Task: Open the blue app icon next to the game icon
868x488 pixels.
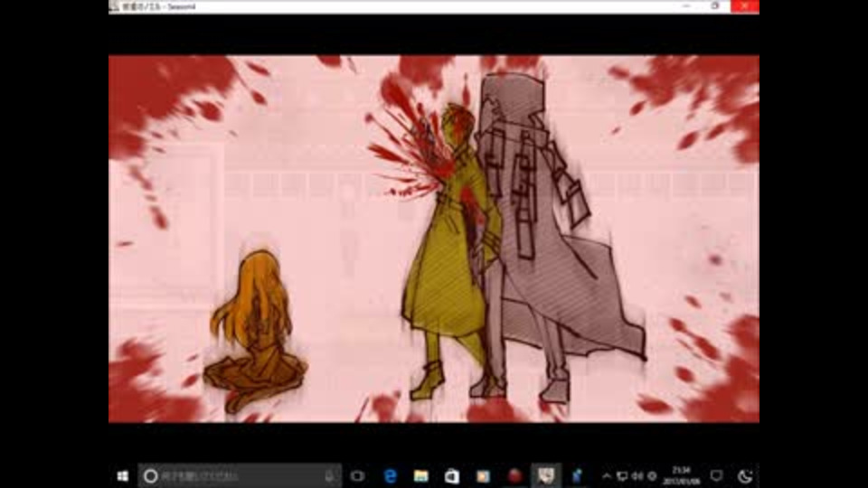Action: 577,476
